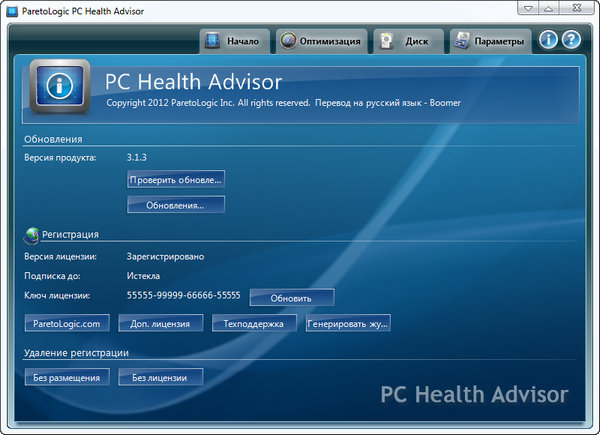Click the Обновления... button
The height and width of the screenshot is (435, 600).
click(x=175, y=205)
